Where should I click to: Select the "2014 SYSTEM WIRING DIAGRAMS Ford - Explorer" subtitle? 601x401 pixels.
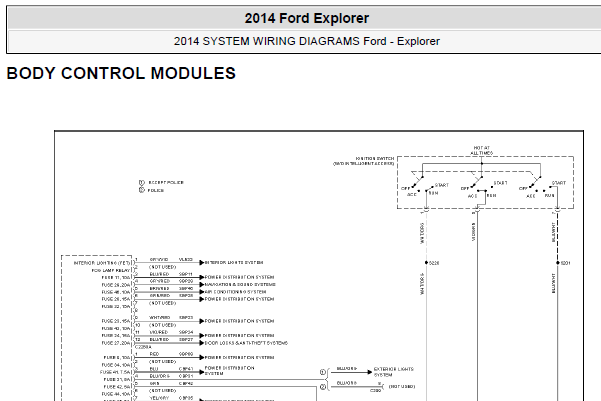point(307,41)
